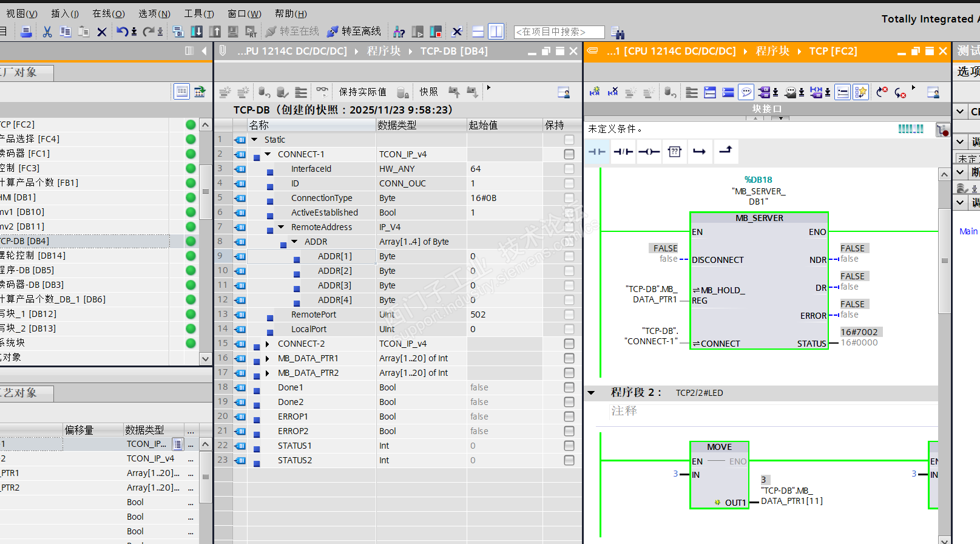The width and height of the screenshot is (980, 544).
Task: Click the project search input field
Action: 559,32
